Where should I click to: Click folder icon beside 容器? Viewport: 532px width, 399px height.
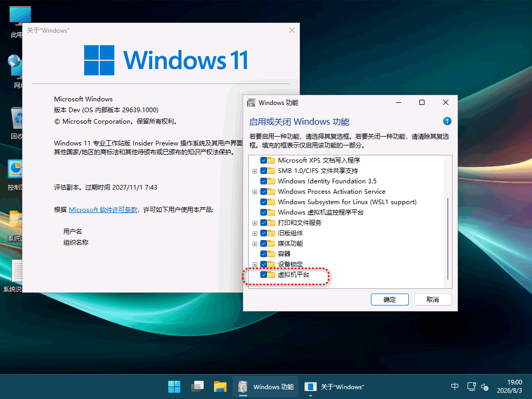[271, 254]
